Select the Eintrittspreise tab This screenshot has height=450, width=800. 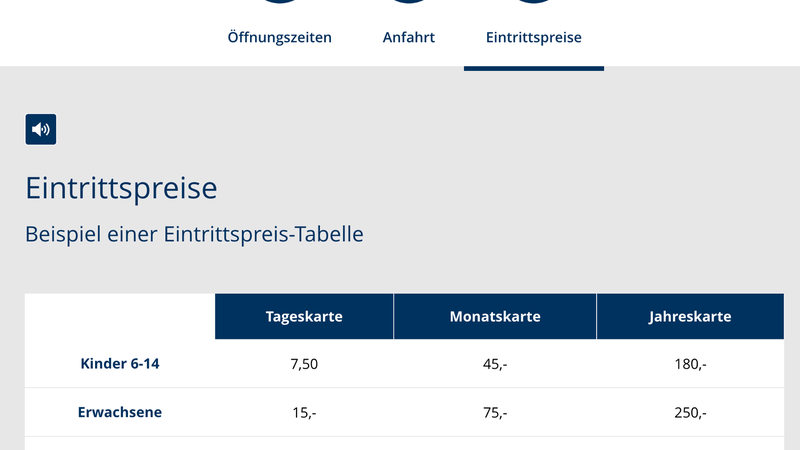pos(534,37)
